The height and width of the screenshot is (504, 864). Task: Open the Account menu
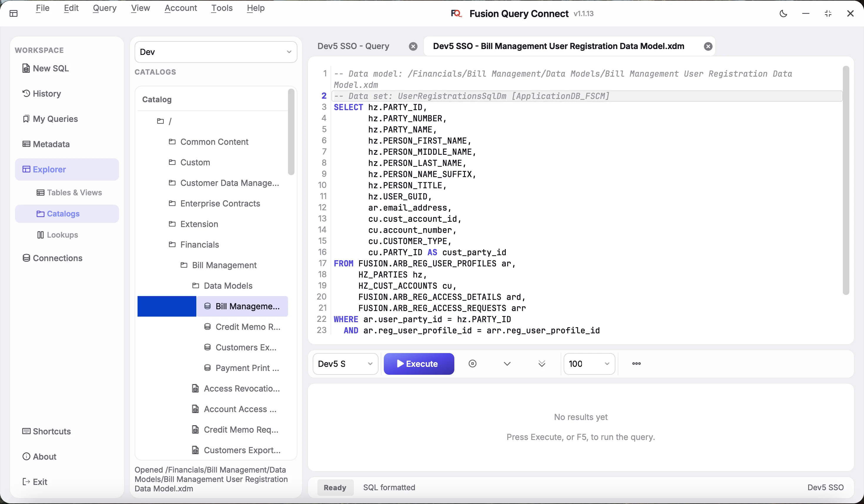pyautogui.click(x=181, y=8)
